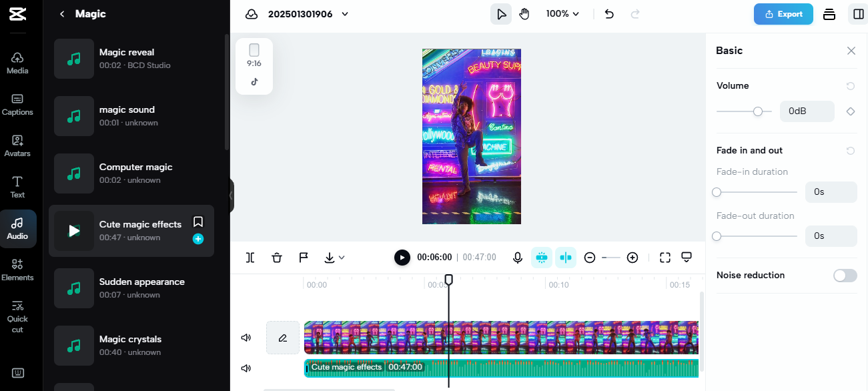Select the Audio sidebar tab

pos(17,229)
